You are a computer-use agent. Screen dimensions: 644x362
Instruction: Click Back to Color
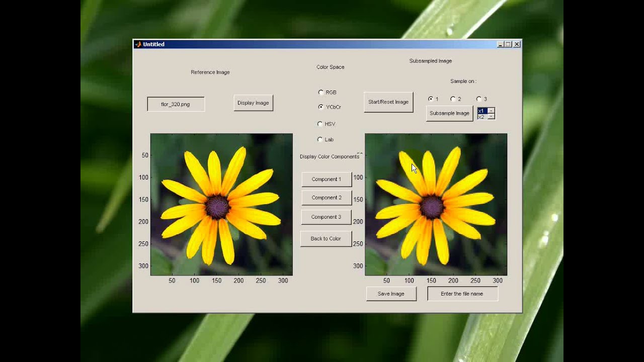point(326,238)
